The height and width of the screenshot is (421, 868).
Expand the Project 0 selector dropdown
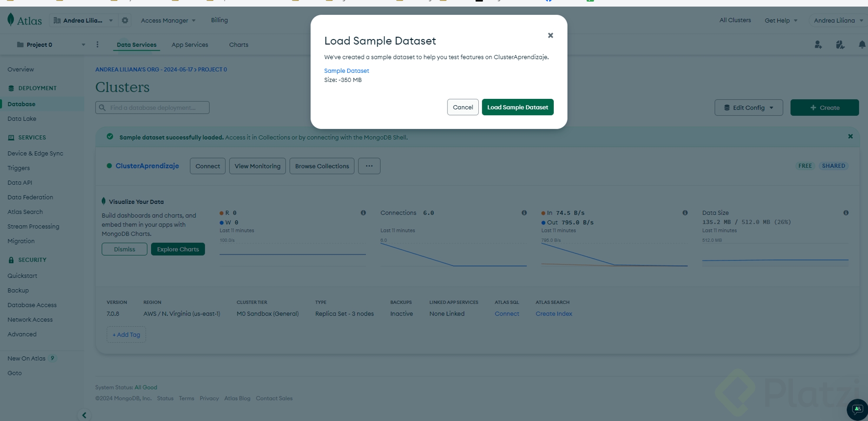click(83, 45)
